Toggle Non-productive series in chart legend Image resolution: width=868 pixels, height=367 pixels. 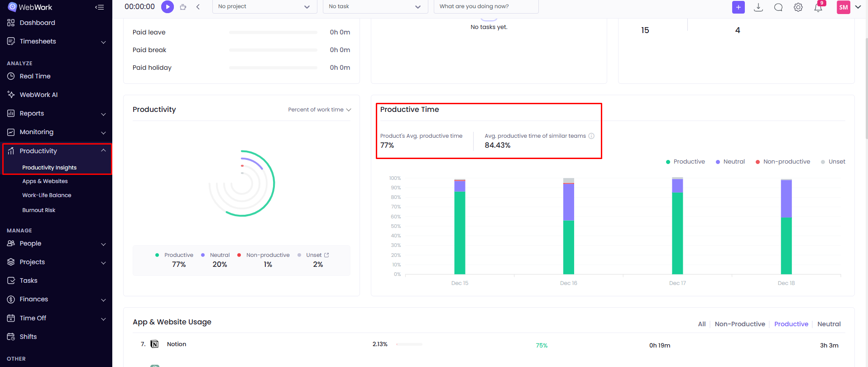click(x=782, y=162)
